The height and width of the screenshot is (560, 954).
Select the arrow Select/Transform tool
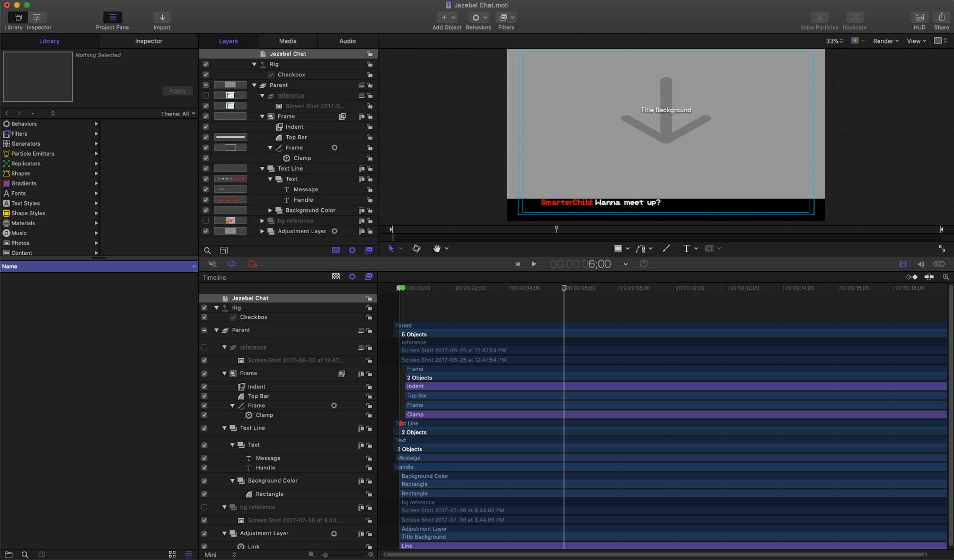tap(391, 248)
